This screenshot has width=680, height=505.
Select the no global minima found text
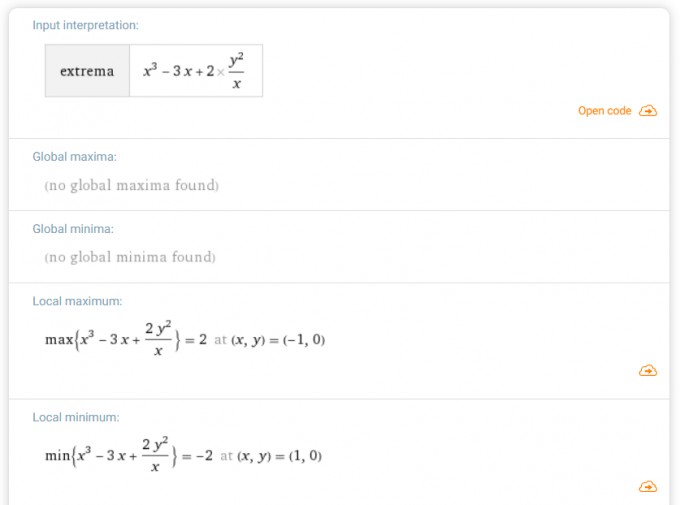[130, 257]
